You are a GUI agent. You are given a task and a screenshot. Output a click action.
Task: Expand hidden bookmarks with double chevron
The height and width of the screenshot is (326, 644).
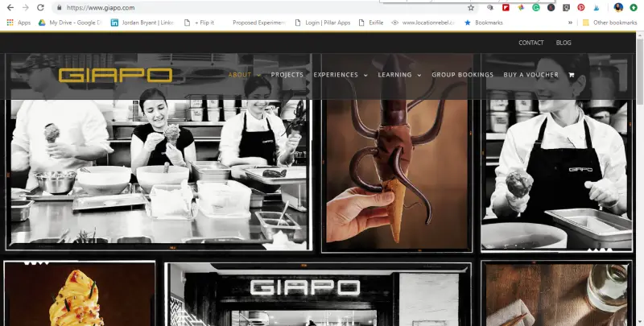tap(570, 23)
